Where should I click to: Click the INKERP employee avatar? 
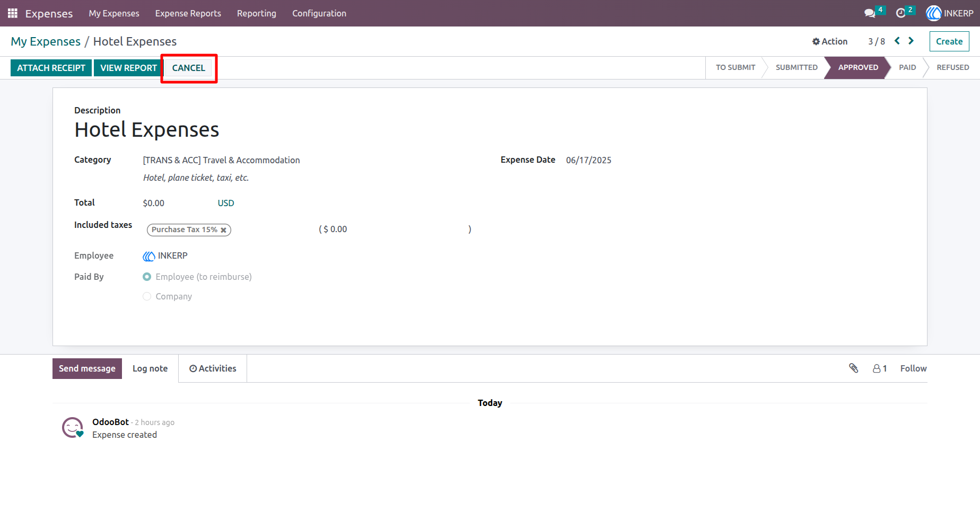148,256
